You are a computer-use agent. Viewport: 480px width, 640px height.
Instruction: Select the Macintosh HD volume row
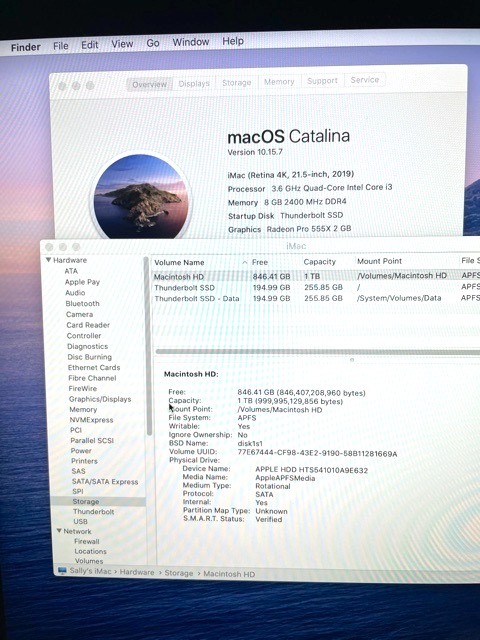click(316, 276)
